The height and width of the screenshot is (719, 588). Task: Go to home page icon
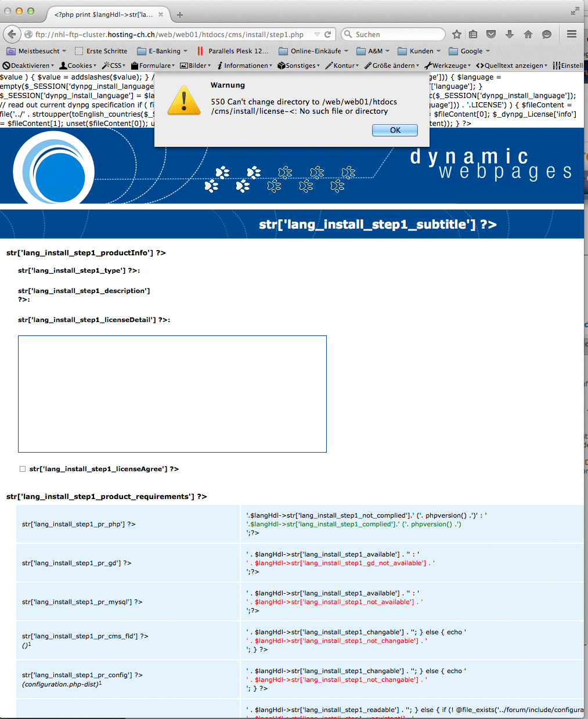(x=528, y=34)
